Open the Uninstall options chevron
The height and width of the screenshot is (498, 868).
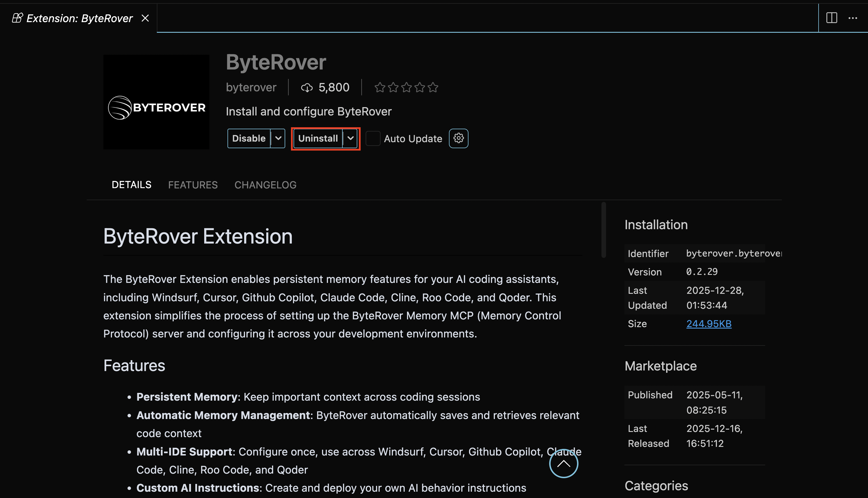coord(350,138)
